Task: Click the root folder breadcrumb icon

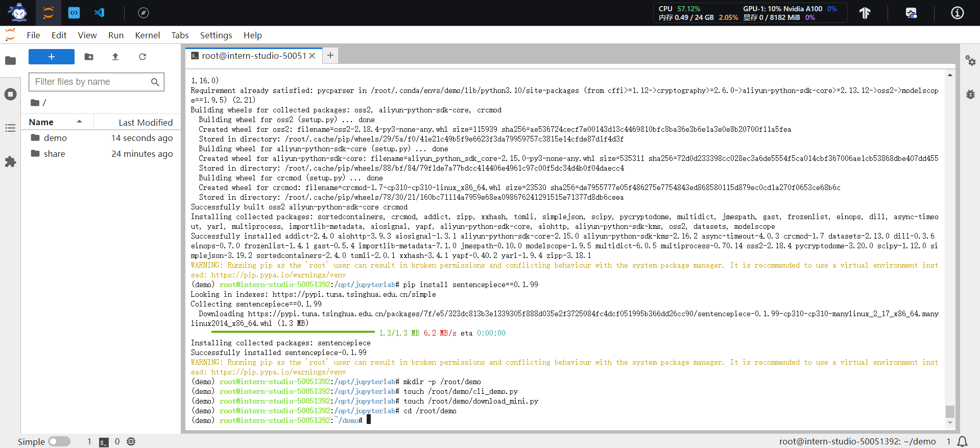Action: coord(35,103)
